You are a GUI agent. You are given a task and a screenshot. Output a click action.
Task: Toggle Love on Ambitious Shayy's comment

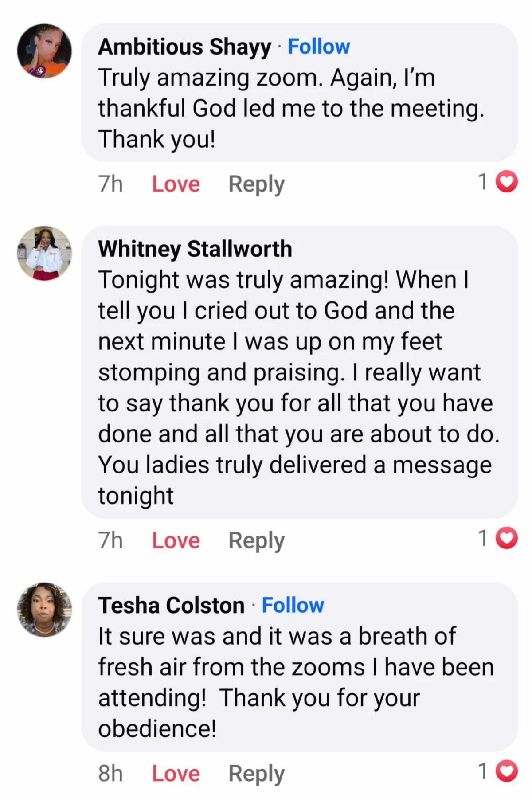point(176,184)
